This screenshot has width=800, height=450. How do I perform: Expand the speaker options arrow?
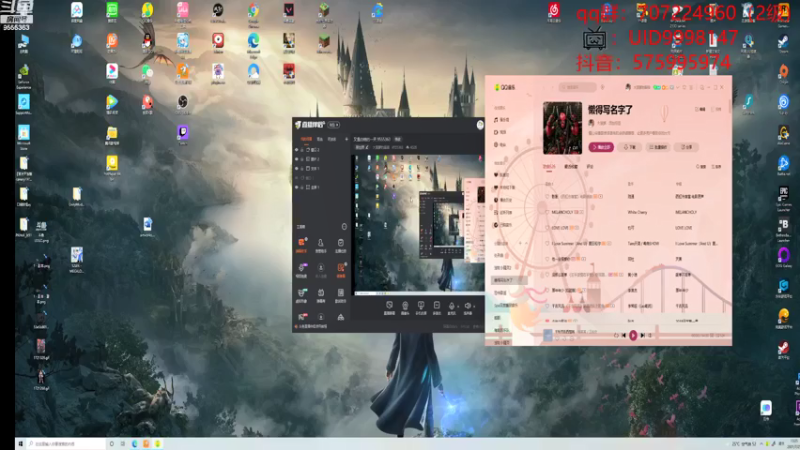click(x=473, y=307)
